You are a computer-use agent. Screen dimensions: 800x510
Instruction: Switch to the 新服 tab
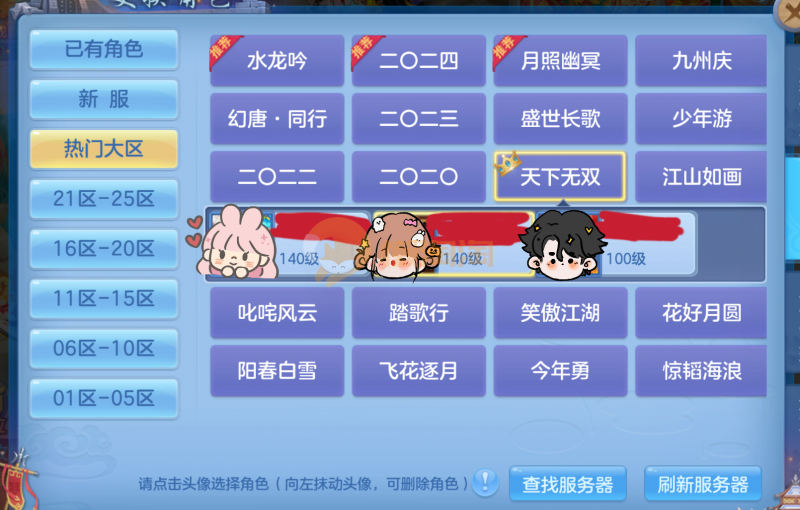coord(104,99)
